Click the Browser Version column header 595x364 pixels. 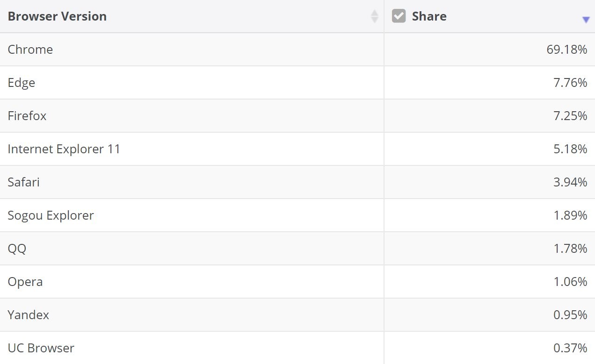(57, 16)
